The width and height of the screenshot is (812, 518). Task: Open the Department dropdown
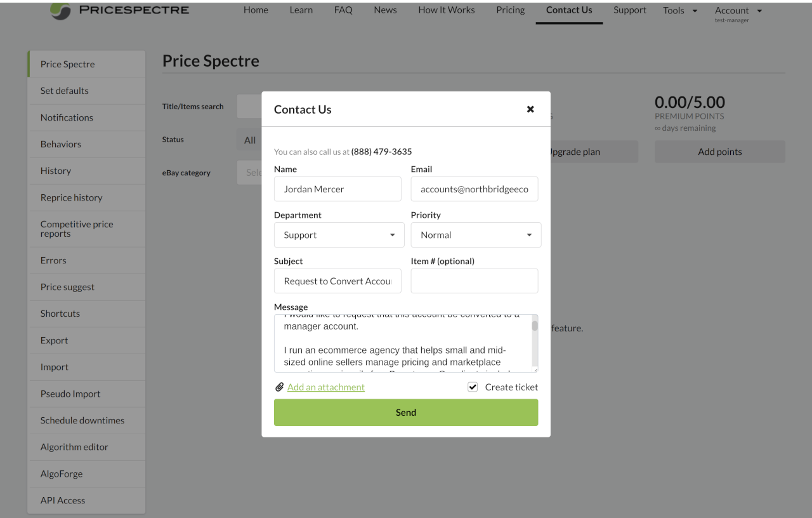(339, 235)
